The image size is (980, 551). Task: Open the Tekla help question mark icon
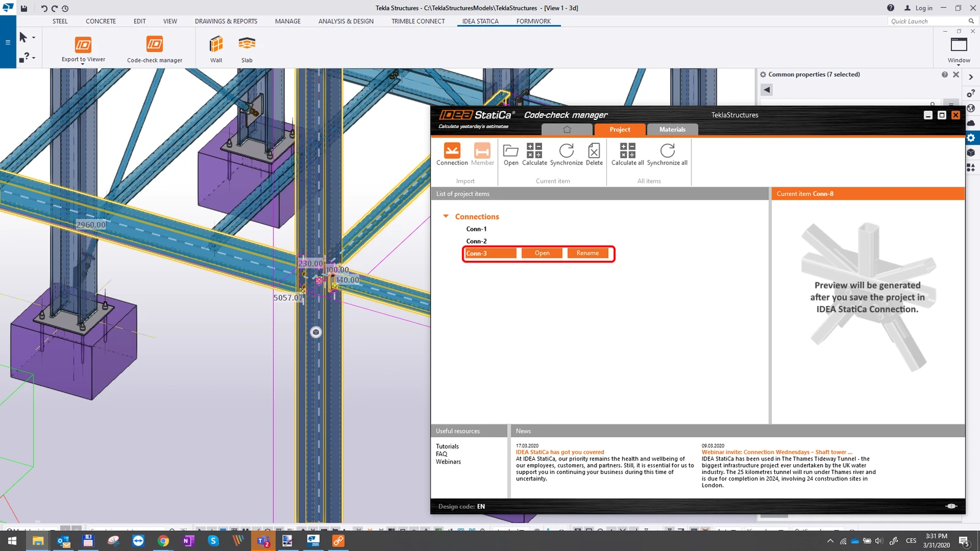891,8
